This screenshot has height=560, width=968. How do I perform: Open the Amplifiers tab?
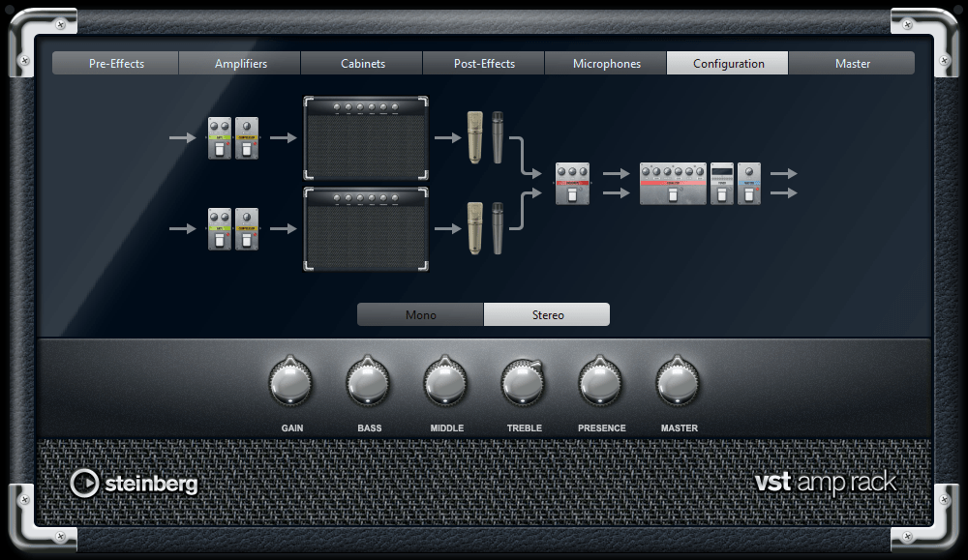[239, 62]
